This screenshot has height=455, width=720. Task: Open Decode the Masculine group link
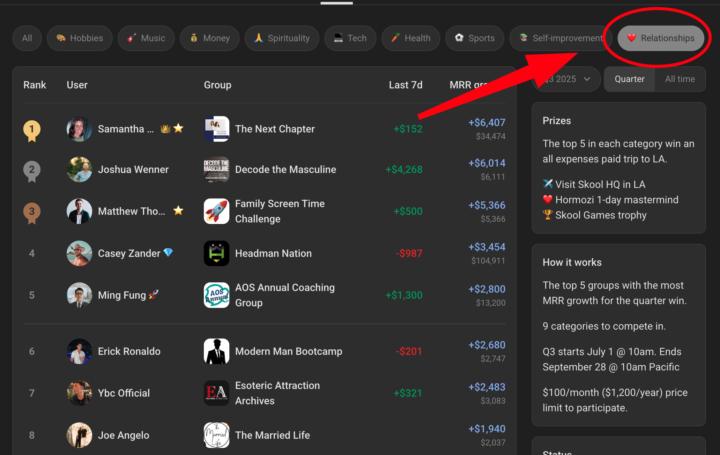click(x=285, y=169)
